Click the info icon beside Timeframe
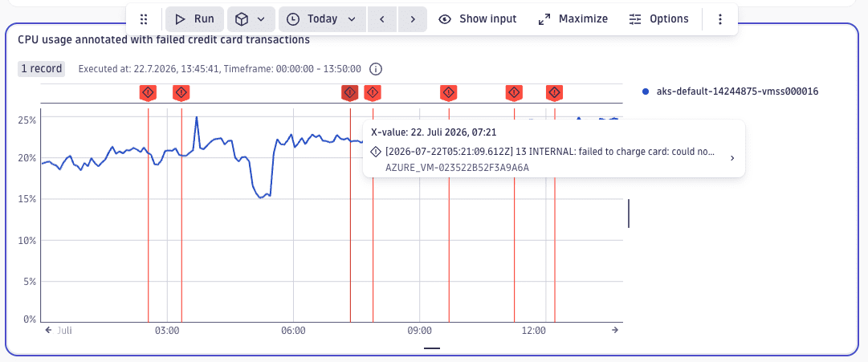The width and height of the screenshot is (868, 362). (376, 69)
